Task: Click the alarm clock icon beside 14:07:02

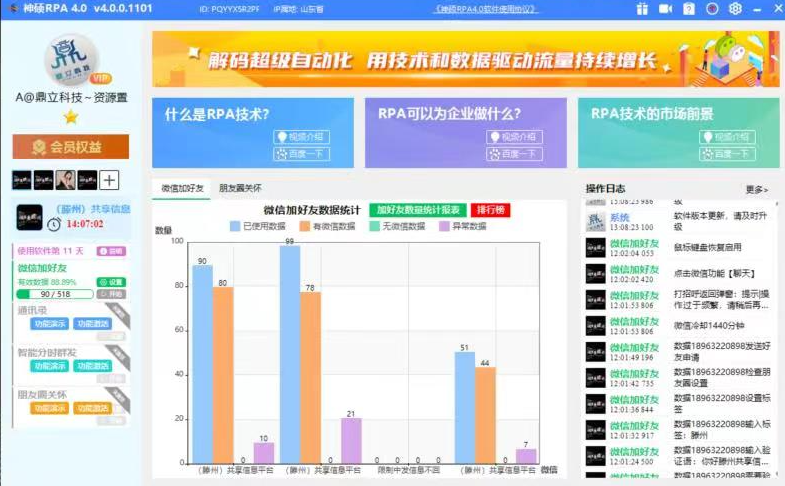Action: pos(54,224)
